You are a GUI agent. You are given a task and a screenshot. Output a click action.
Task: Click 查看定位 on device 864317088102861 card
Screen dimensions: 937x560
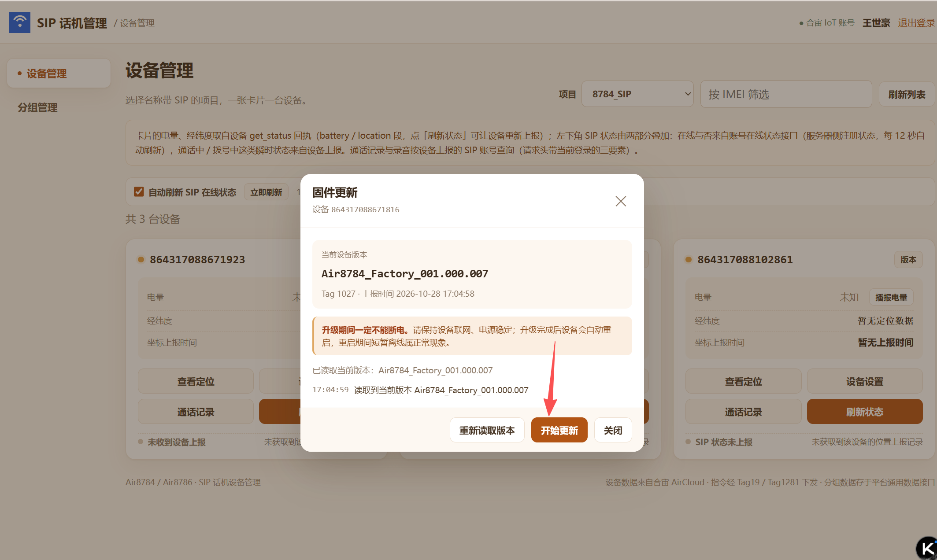743,381
